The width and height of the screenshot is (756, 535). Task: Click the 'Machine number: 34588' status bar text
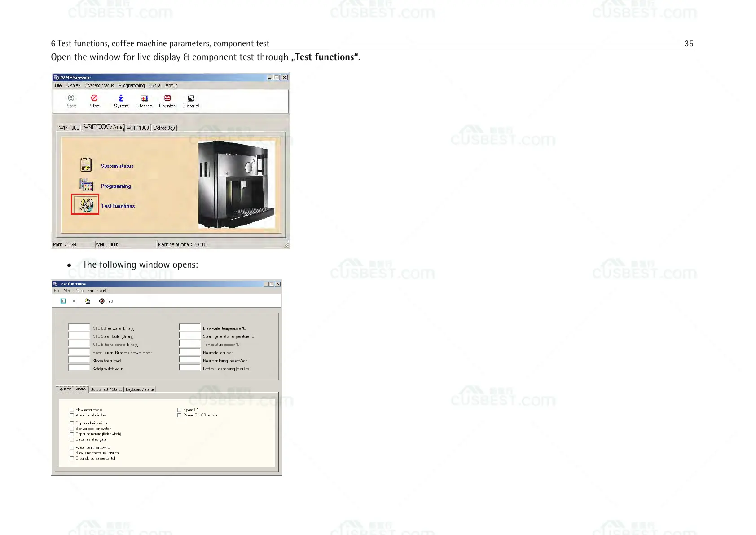[x=182, y=244]
